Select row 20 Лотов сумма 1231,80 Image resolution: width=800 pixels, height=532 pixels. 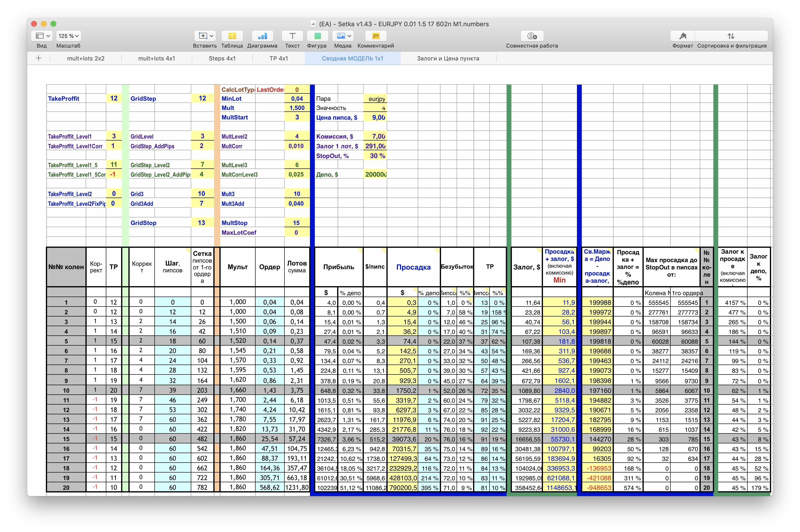297,487
